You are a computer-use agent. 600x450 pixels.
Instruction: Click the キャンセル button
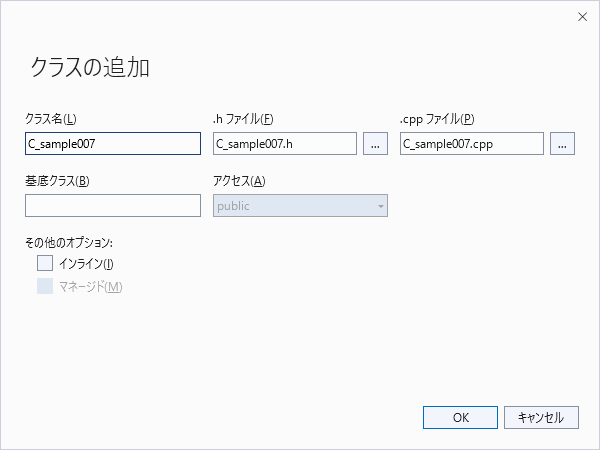pyautogui.click(x=541, y=417)
